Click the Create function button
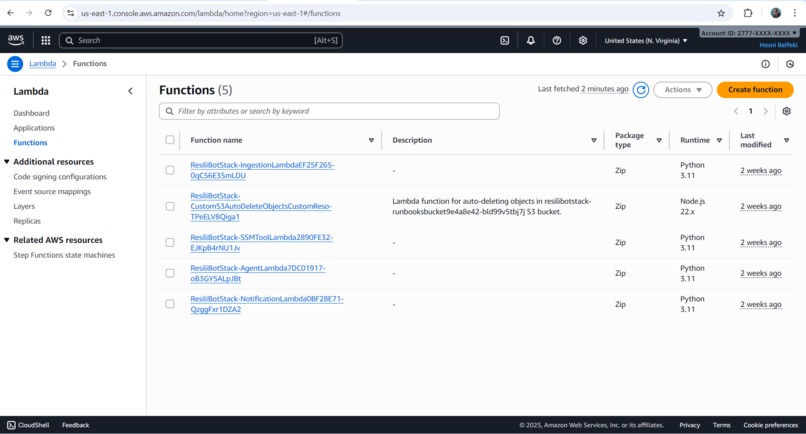 point(755,89)
